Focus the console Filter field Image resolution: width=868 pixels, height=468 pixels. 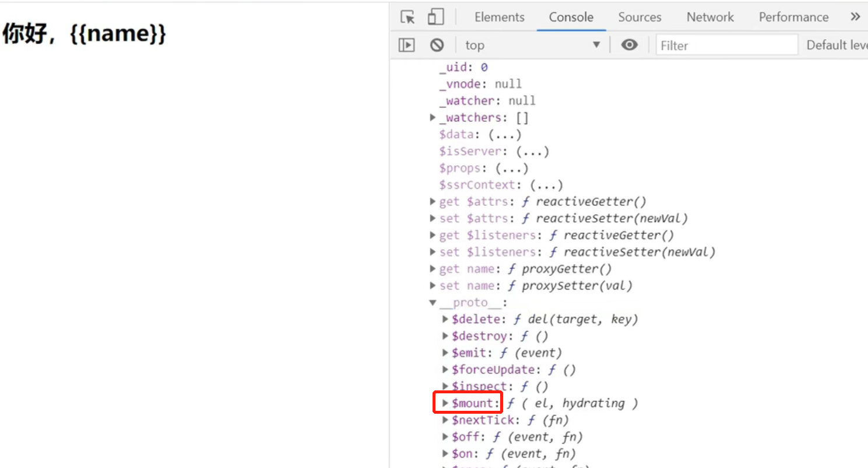(726, 45)
